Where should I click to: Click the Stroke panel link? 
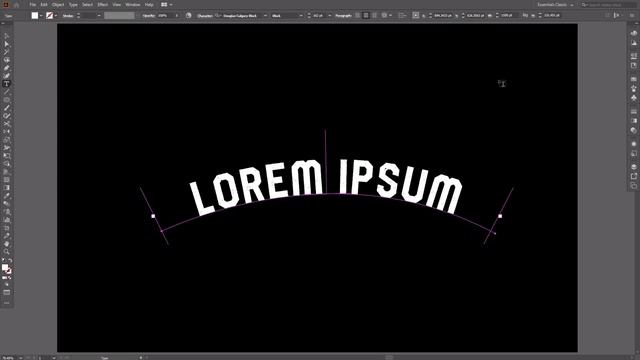pyautogui.click(x=68, y=16)
